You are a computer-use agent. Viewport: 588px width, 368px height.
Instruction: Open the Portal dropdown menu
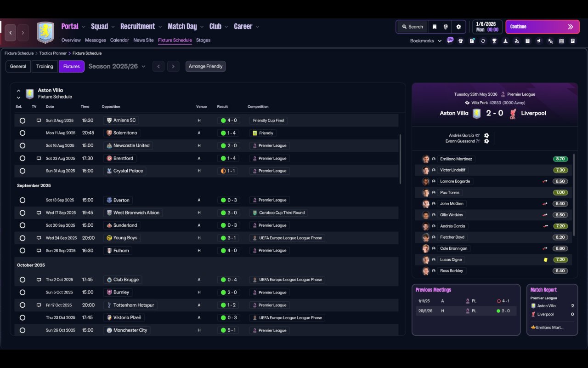(73, 27)
